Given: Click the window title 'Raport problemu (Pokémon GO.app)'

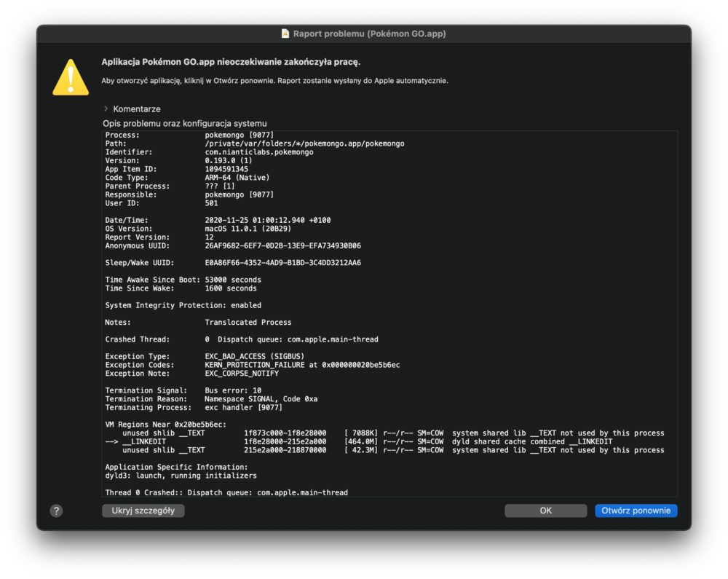Looking at the screenshot, I should (x=370, y=34).
